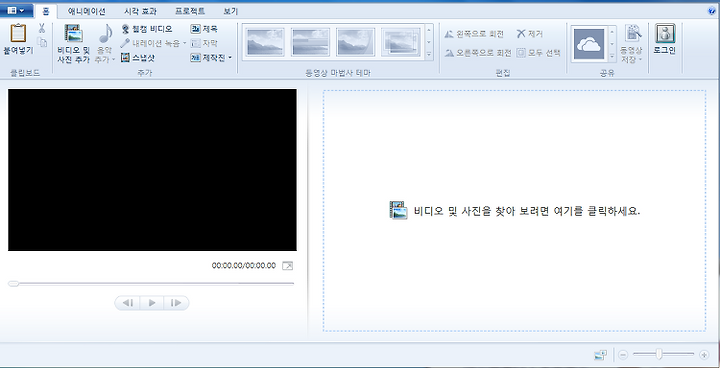Click 왼쪽으로 회전 rotate left

click(474, 34)
